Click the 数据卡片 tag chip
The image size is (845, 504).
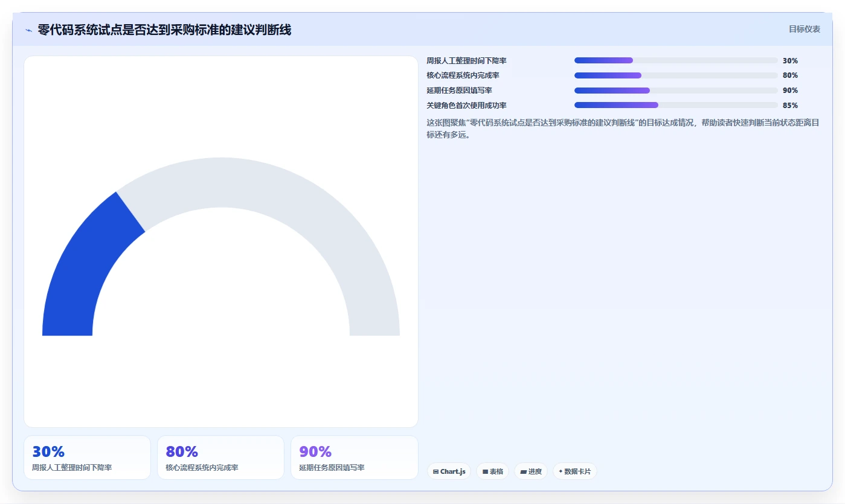[x=574, y=471]
